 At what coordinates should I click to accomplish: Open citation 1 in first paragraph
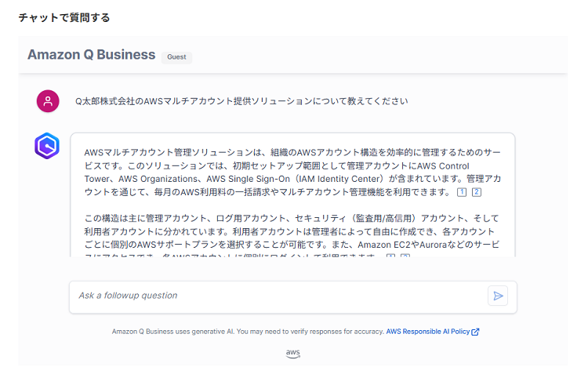tap(462, 192)
